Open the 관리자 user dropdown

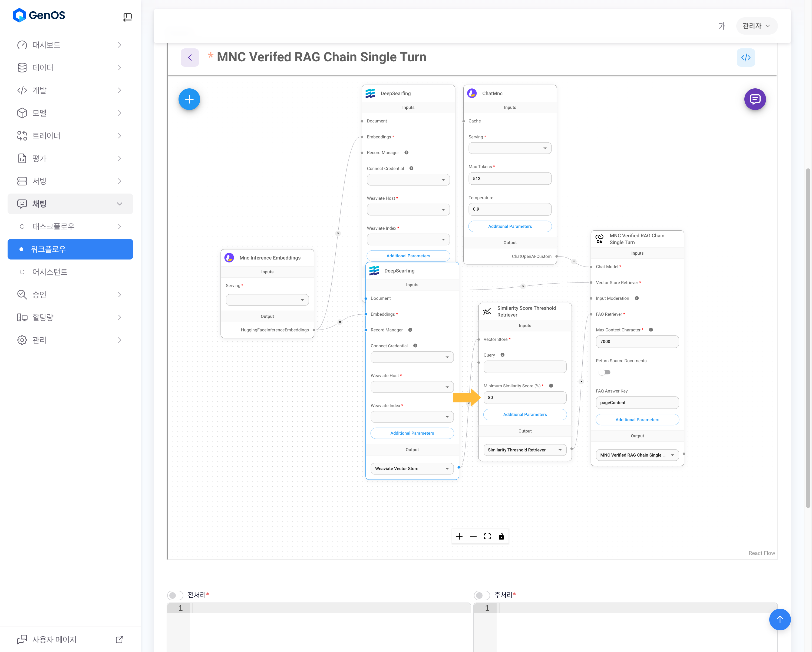[x=756, y=26]
